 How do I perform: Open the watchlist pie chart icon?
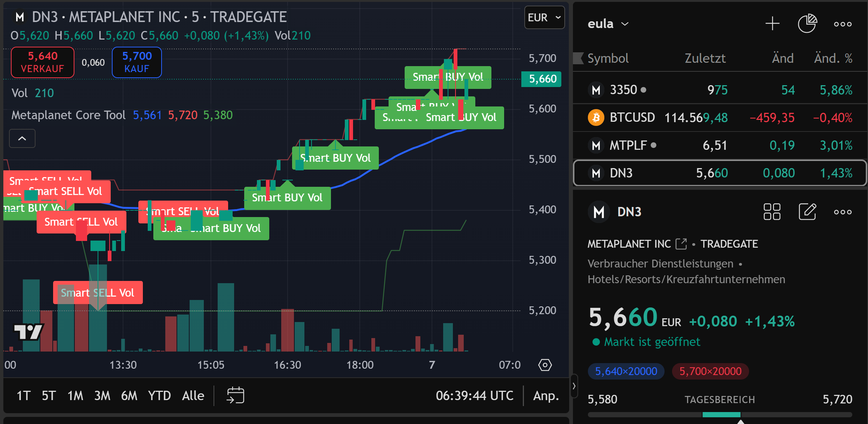pos(807,24)
